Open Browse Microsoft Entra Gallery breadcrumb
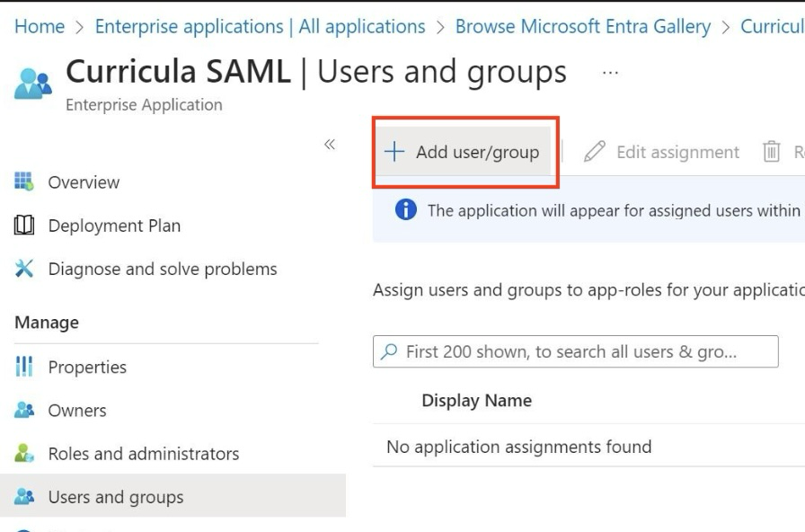805x532 pixels. [583, 26]
